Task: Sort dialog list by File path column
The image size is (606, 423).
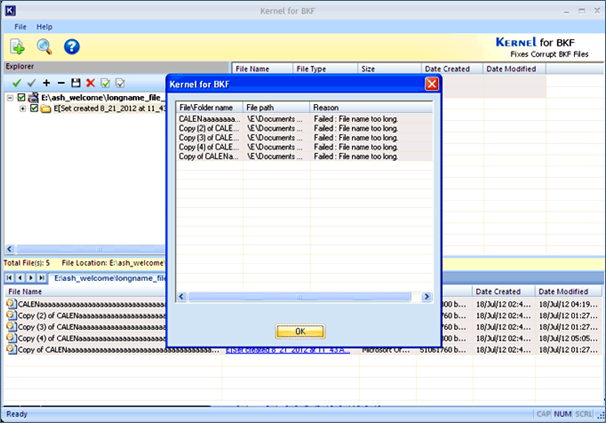Action: pos(276,107)
